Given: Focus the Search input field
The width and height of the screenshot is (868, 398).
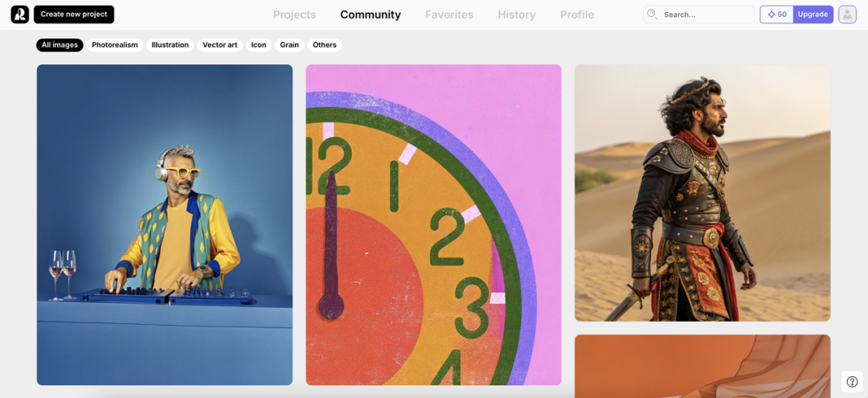Looking at the screenshot, I should pos(698,14).
